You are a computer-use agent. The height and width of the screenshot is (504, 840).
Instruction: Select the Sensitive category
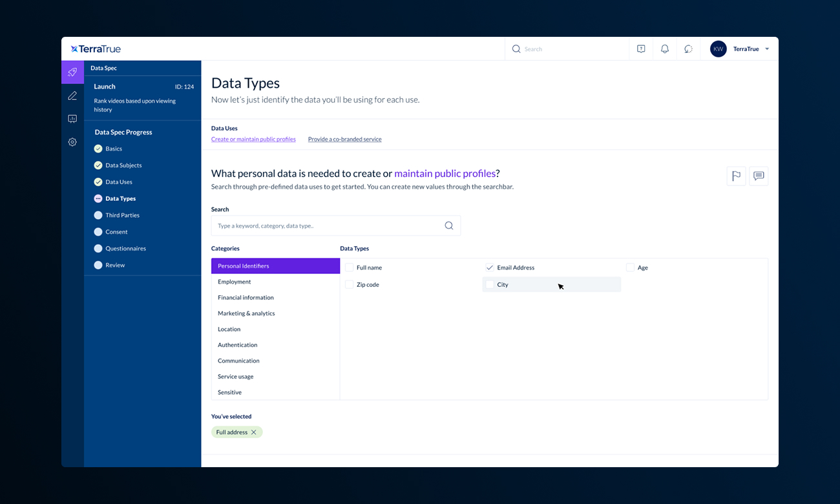coord(275,393)
